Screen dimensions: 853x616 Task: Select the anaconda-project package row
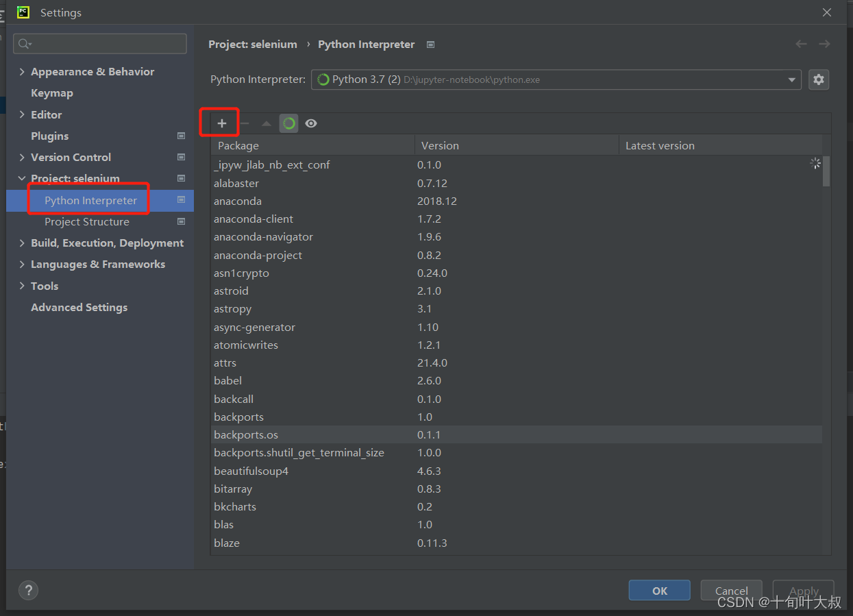(x=517, y=255)
